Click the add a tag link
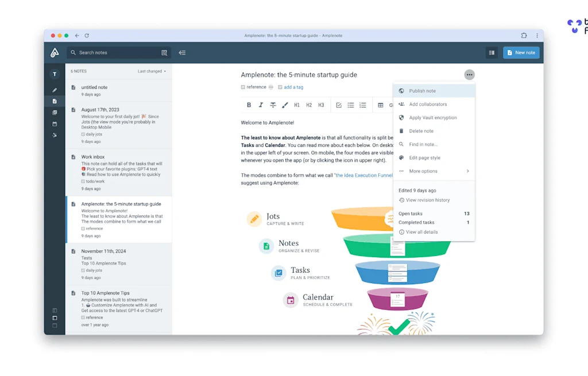This screenshot has height=376, width=588. (293, 87)
